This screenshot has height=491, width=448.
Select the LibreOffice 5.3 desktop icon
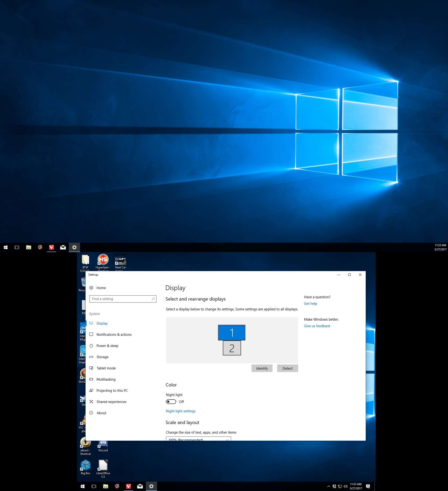(x=103, y=469)
